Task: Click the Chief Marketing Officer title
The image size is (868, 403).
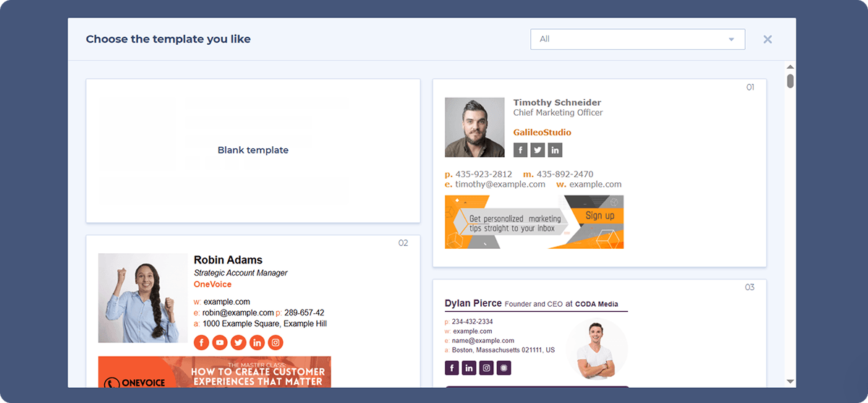Action: tap(558, 113)
